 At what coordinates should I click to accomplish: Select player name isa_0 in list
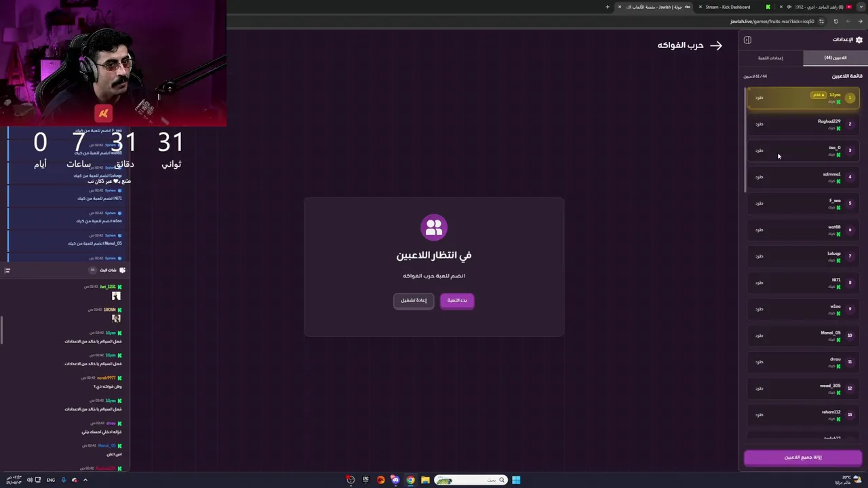click(x=834, y=148)
